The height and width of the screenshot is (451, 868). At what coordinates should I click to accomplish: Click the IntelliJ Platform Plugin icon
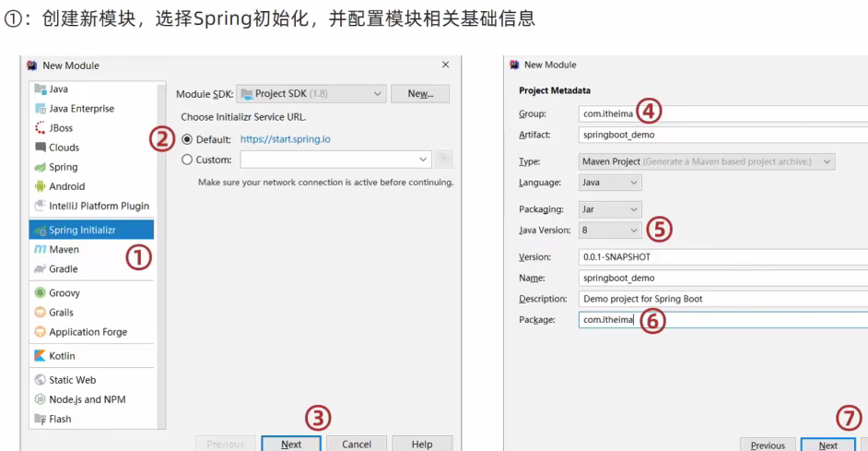(x=40, y=206)
